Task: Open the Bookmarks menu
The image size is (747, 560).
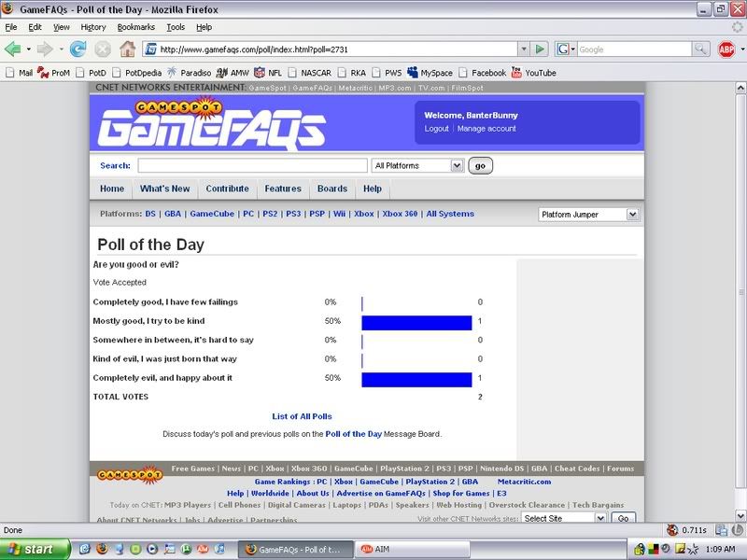Action: (x=135, y=27)
